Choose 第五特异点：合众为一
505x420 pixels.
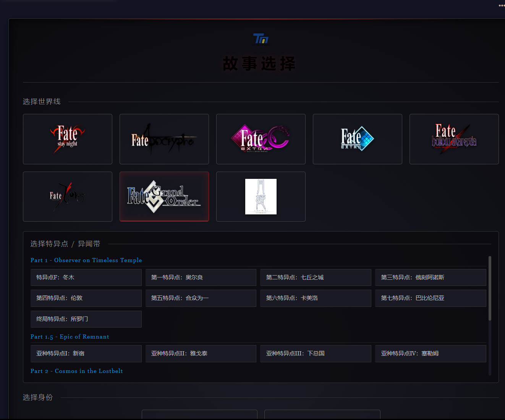pos(201,298)
